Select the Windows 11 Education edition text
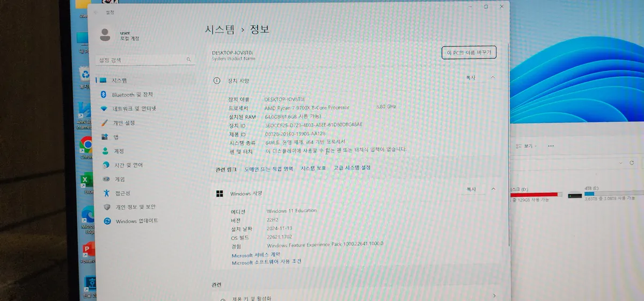This screenshot has height=301, width=644. point(291,211)
